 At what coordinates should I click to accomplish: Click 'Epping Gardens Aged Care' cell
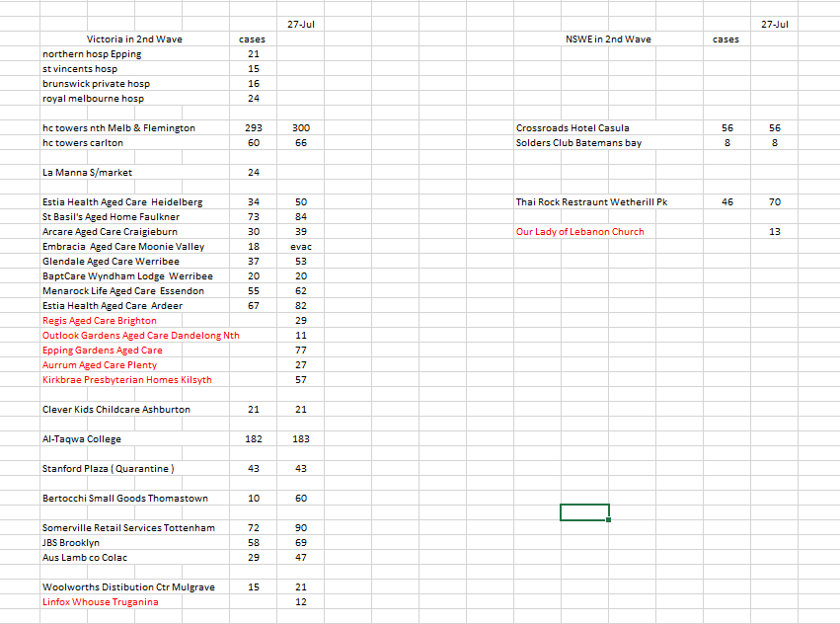(103, 351)
